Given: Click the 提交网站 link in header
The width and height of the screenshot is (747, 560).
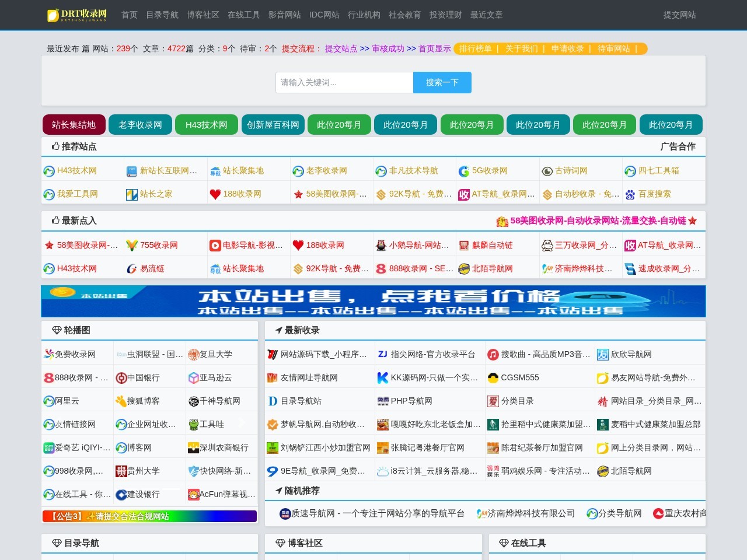Looking at the screenshot, I should coord(680,15).
